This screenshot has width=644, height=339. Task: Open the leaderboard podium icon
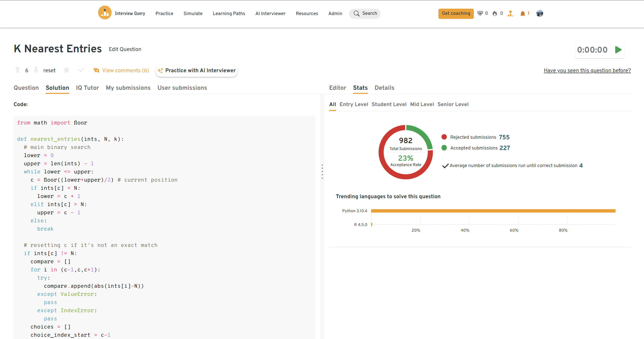tap(510, 14)
